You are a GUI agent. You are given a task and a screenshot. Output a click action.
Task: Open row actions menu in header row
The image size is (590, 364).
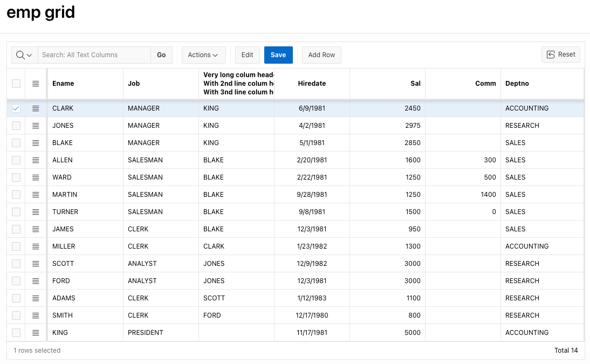pyautogui.click(x=36, y=84)
